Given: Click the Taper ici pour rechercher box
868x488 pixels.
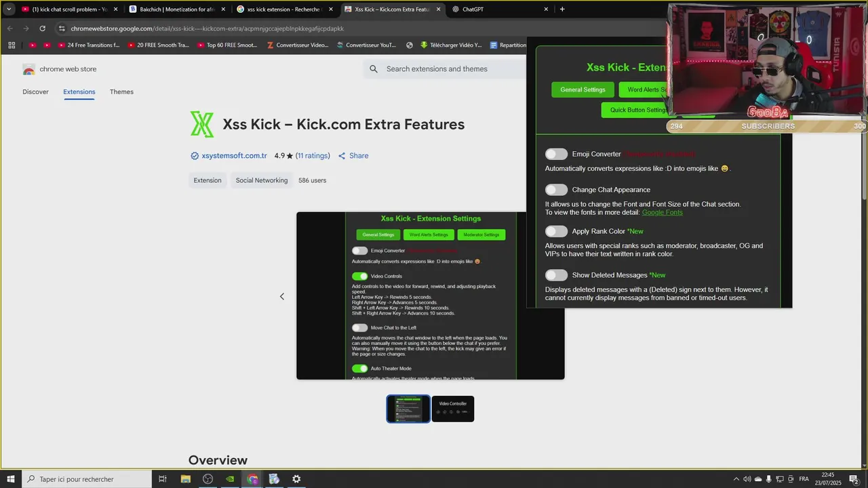Looking at the screenshot, I should coord(87,479).
